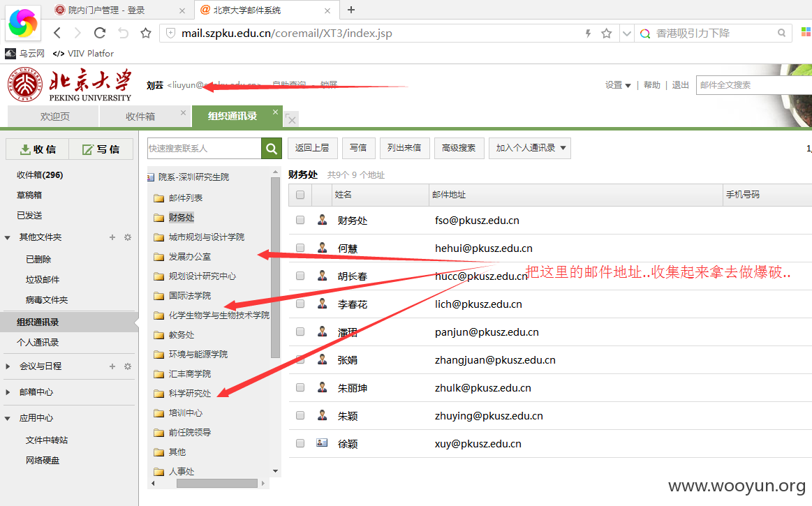Click the 退出 logout link
812x506 pixels.
(x=681, y=85)
